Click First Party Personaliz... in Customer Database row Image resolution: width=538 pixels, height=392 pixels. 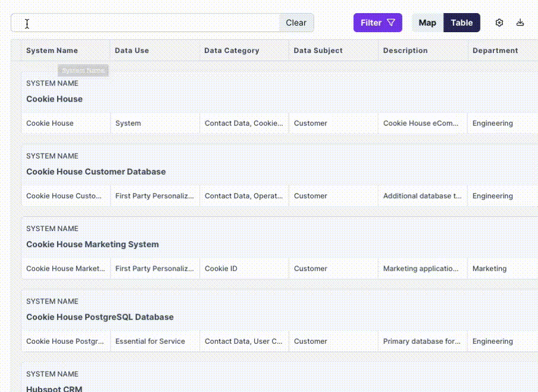pos(155,196)
